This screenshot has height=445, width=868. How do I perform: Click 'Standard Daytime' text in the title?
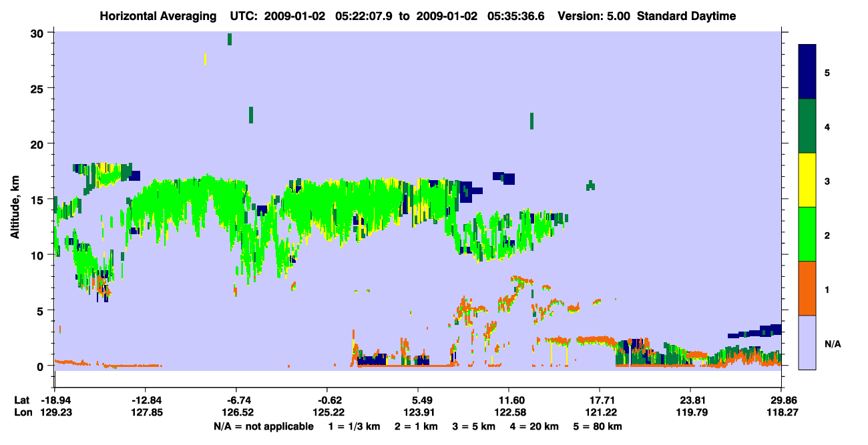click(686, 16)
